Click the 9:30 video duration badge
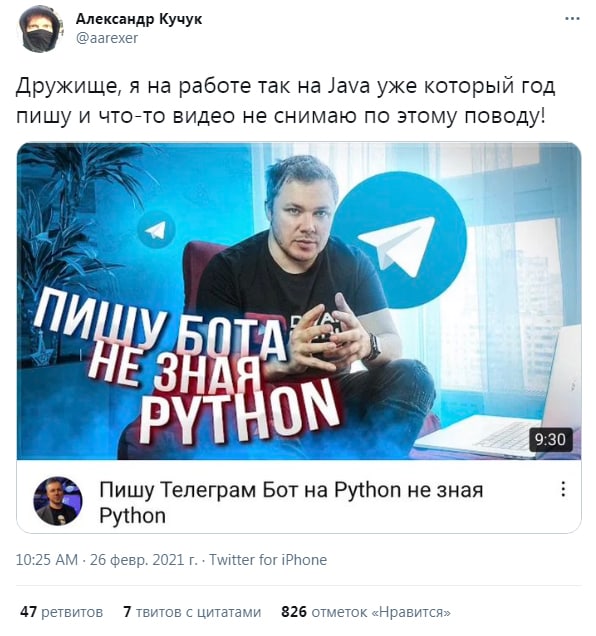The height and width of the screenshot is (636, 596). point(551,439)
